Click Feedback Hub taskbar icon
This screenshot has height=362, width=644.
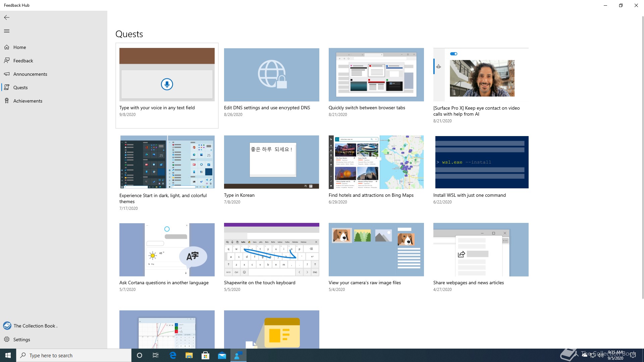pyautogui.click(x=238, y=355)
